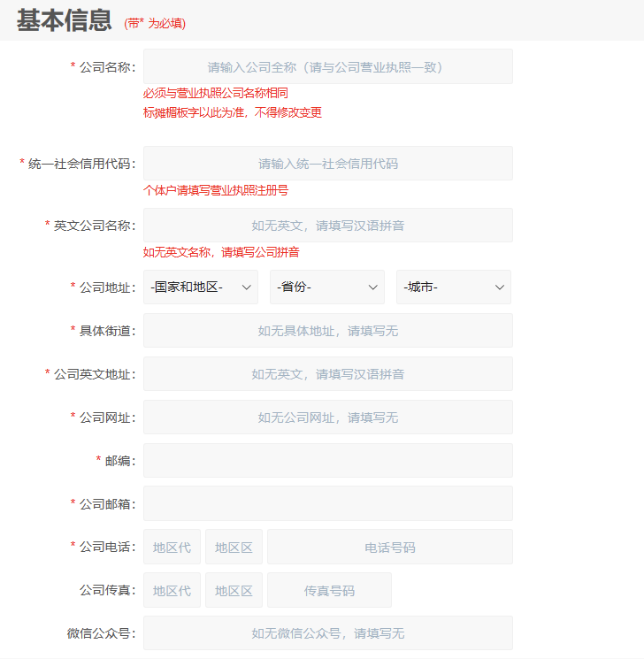Click the 个体户请填写营业执照注册号 hint text
The image size is (644, 659).
[216, 190]
